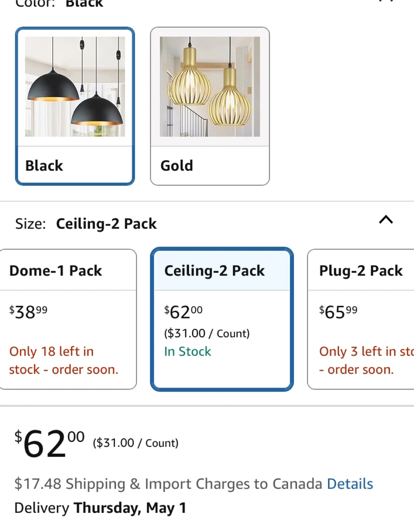Click the "Only 18 left in stock" warning
Image resolution: width=414 pixels, height=532 pixels.
pyautogui.click(x=64, y=360)
